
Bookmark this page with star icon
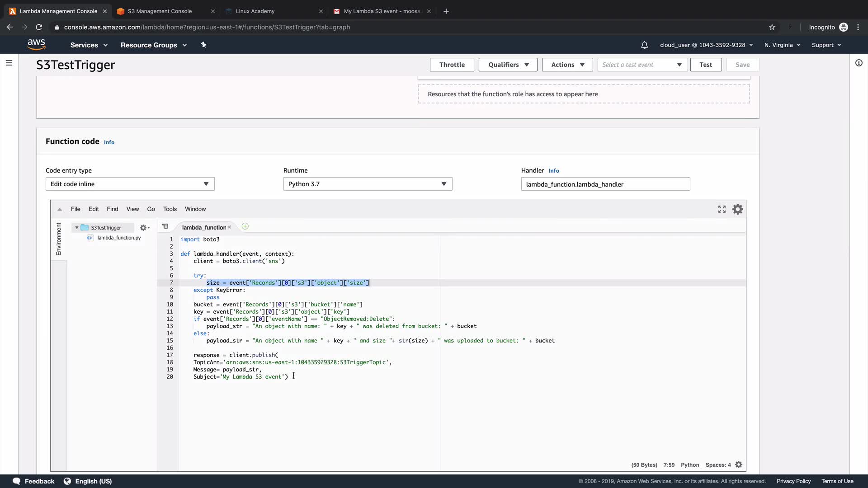(x=772, y=27)
